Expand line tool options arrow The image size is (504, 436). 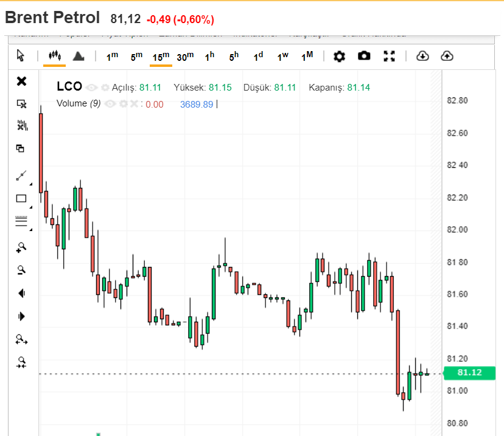[31, 184]
